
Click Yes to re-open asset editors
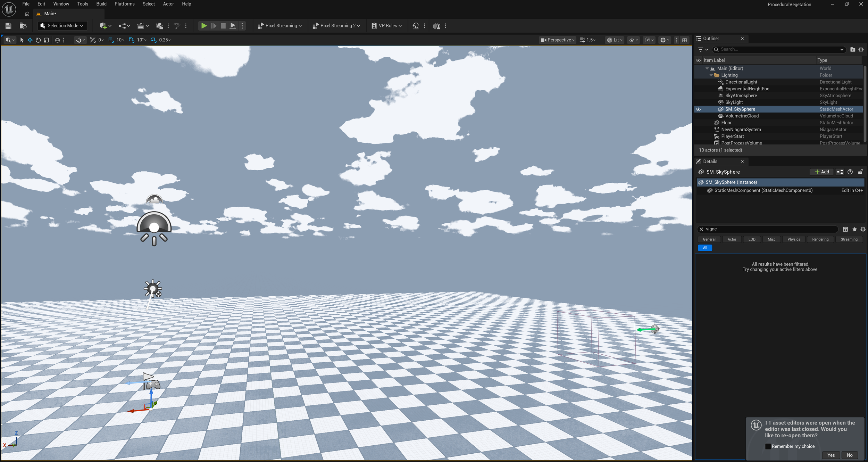[x=831, y=455]
